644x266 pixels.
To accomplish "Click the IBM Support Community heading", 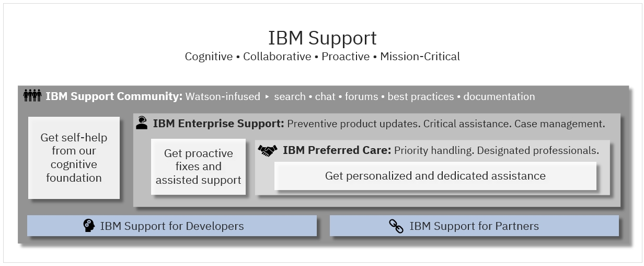I will pos(114,96).
